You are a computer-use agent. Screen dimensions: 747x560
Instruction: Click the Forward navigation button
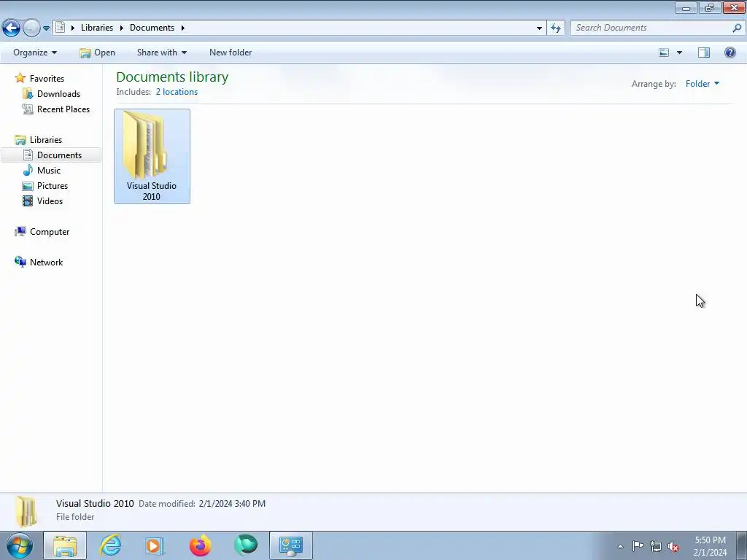(31, 28)
